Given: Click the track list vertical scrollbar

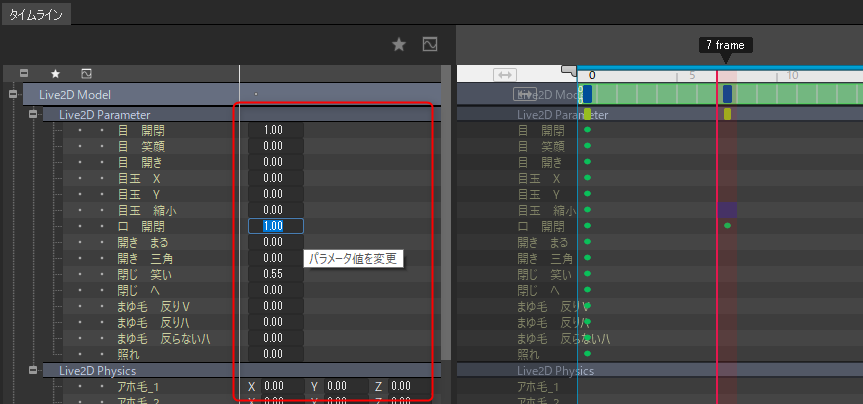Looking at the screenshot, I should pyautogui.click(x=446, y=211).
